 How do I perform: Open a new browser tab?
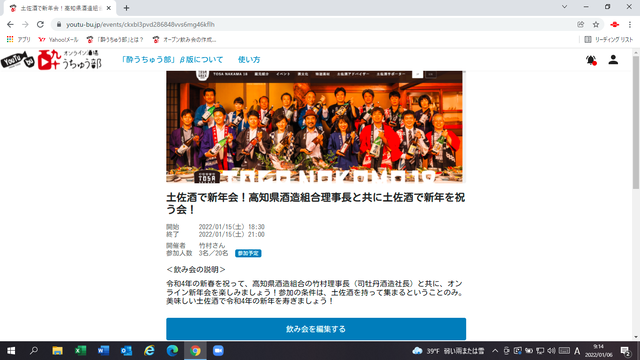(127, 8)
